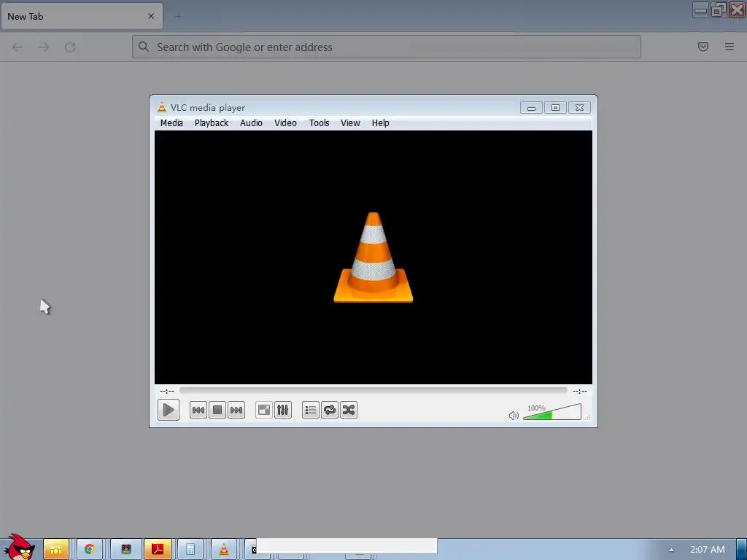Toggle the shuffle random button
The height and width of the screenshot is (560, 747).
pos(349,410)
